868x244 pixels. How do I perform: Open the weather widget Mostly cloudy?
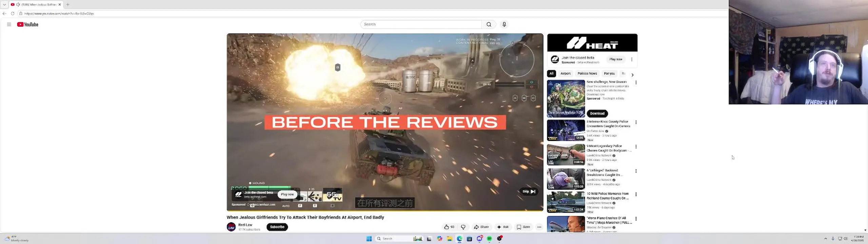tap(16, 239)
